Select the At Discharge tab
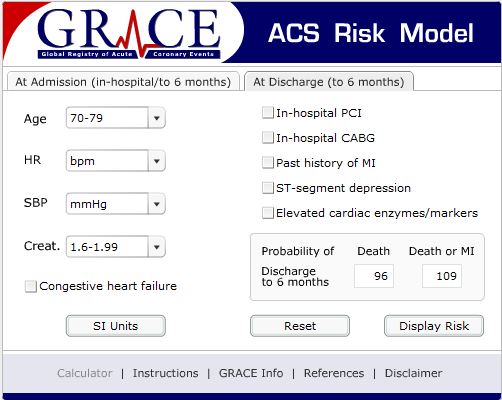This screenshot has height=400, width=502. (329, 81)
